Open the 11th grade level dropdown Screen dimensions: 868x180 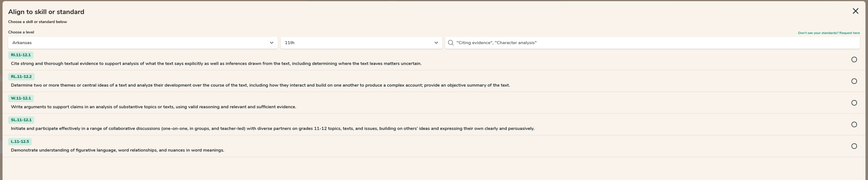coord(361,43)
